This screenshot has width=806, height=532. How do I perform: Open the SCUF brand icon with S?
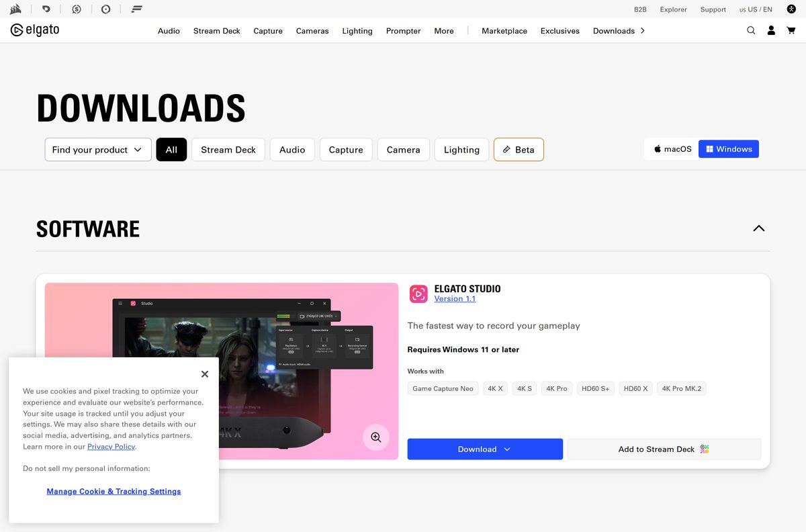click(76, 9)
